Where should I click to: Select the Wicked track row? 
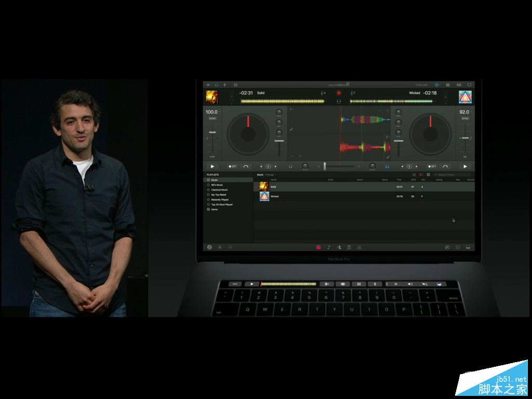[x=364, y=196]
